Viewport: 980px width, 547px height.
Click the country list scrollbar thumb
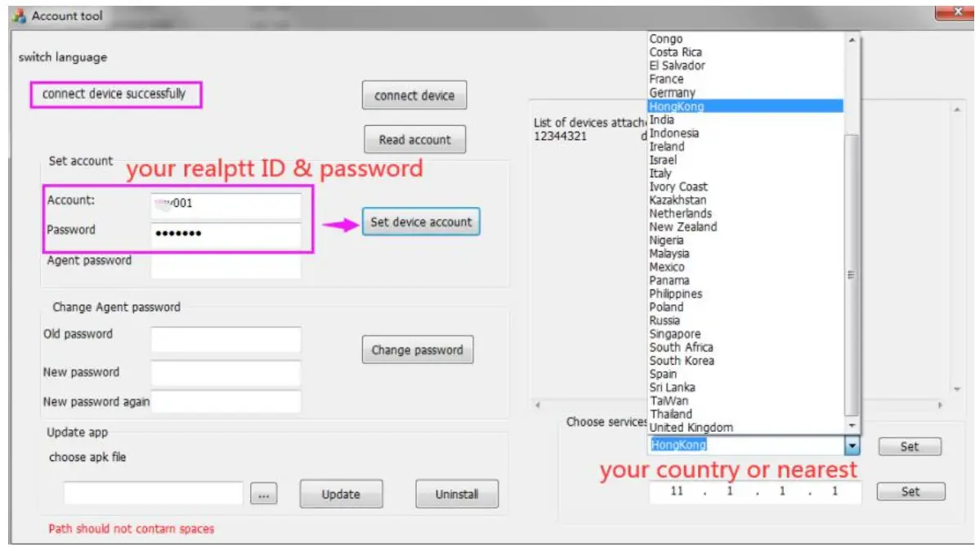[x=851, y=275]
